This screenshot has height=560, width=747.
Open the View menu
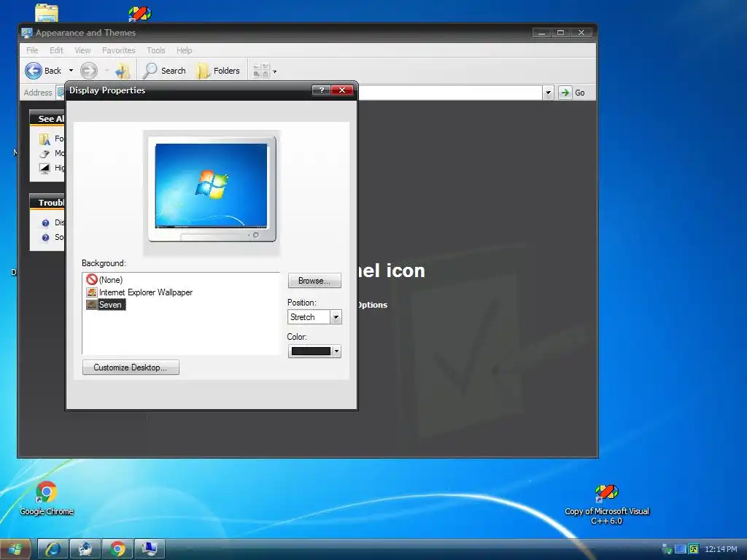click(82, 50)
